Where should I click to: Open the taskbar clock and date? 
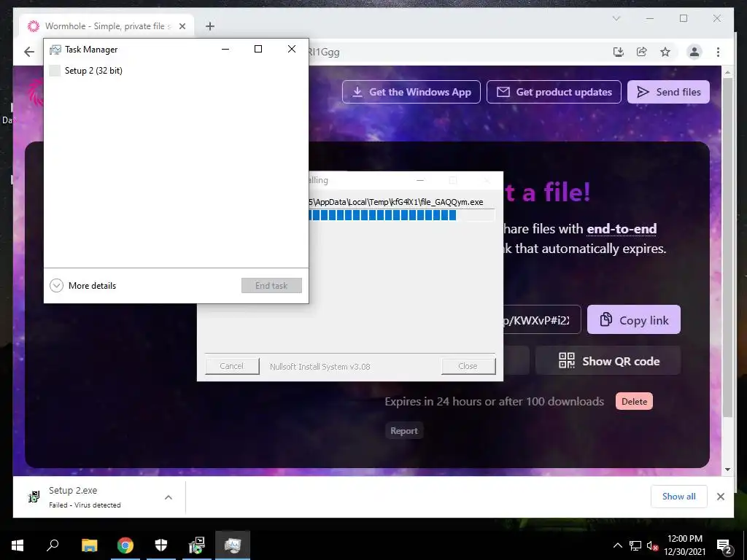point(685,545)
